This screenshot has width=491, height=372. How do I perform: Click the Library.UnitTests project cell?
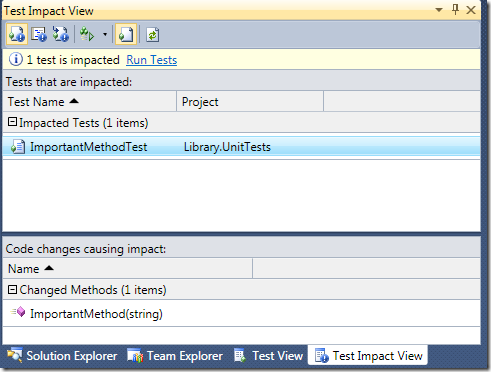pyautogui.click(x=227, y=147)
